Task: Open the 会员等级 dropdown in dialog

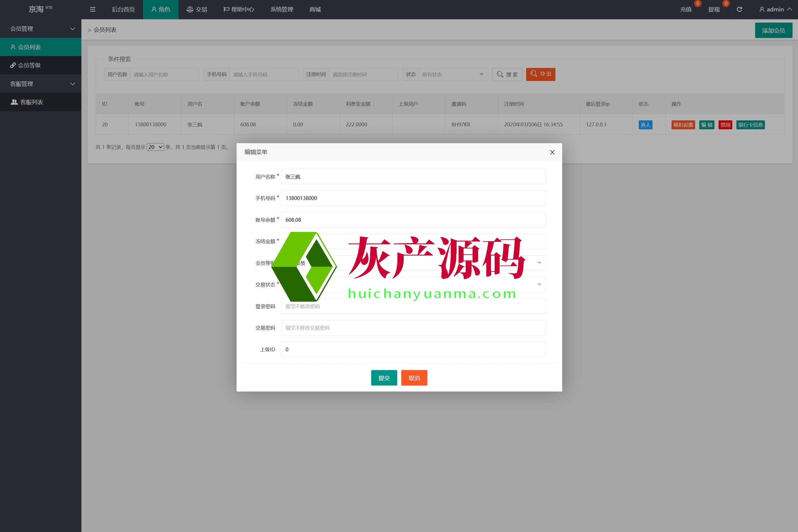Action: (539, 263)
